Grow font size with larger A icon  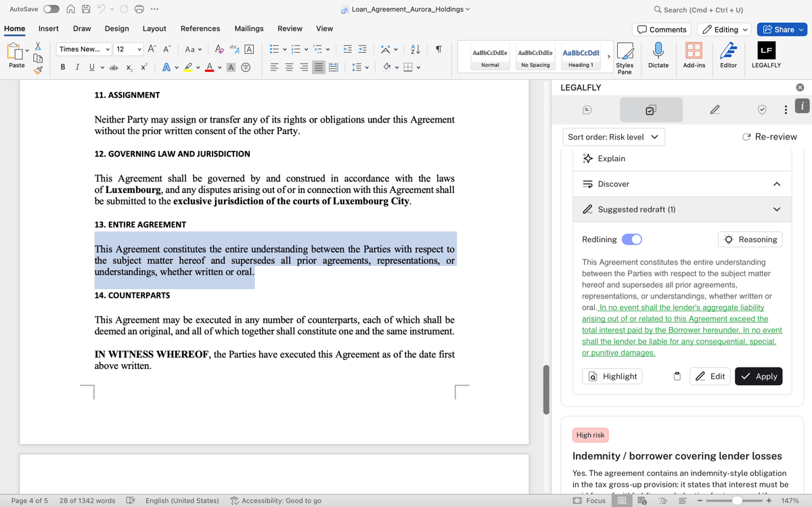152,49
